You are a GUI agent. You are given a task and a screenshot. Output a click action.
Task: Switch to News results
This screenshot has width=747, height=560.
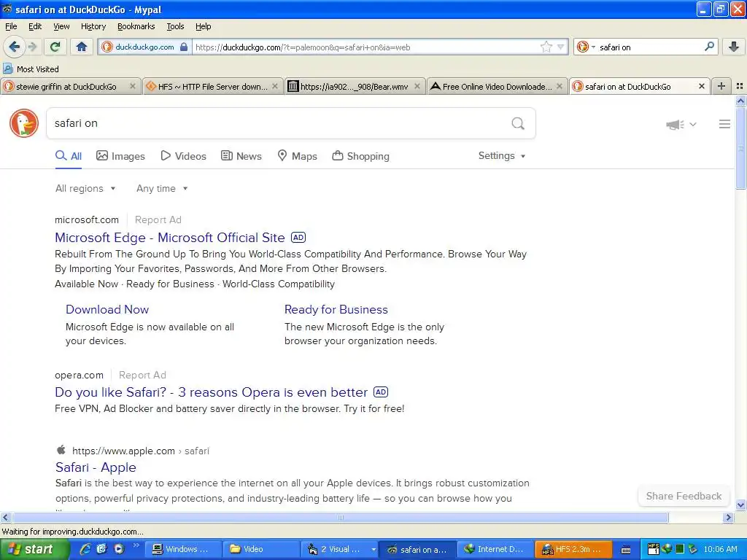pos(241,156)
